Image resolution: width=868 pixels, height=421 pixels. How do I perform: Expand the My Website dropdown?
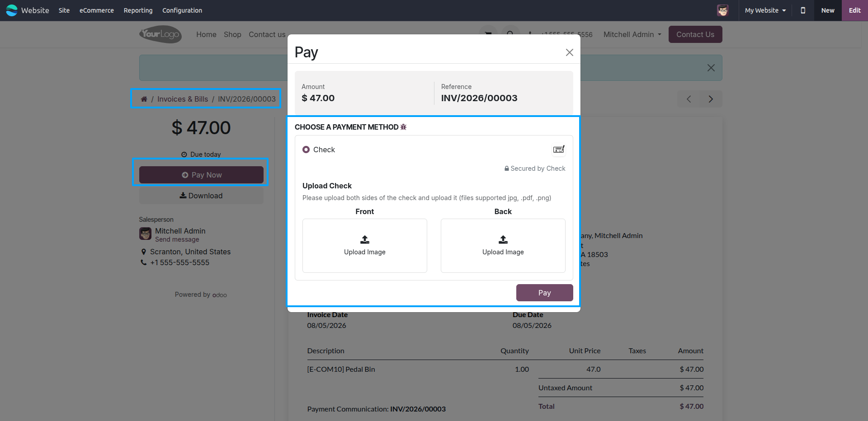765,10
